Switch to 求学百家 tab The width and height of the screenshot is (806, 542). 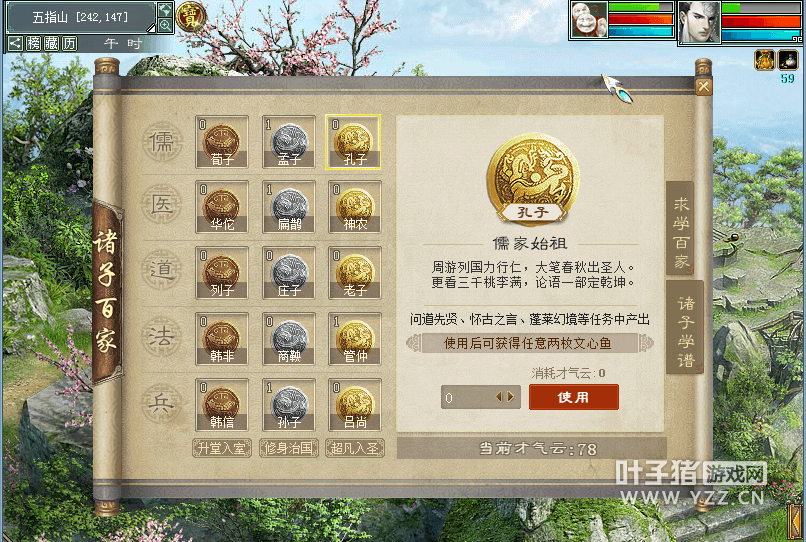[x=681, y=228]
